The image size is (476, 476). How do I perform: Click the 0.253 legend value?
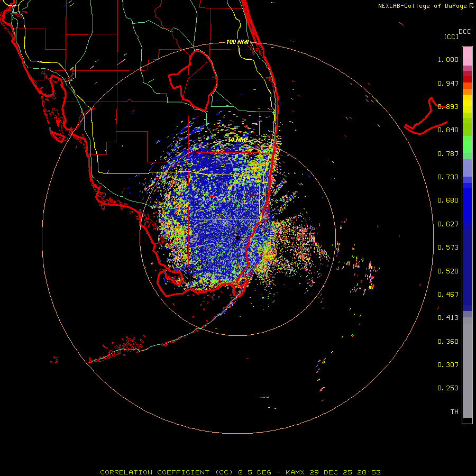coord(448,388)
